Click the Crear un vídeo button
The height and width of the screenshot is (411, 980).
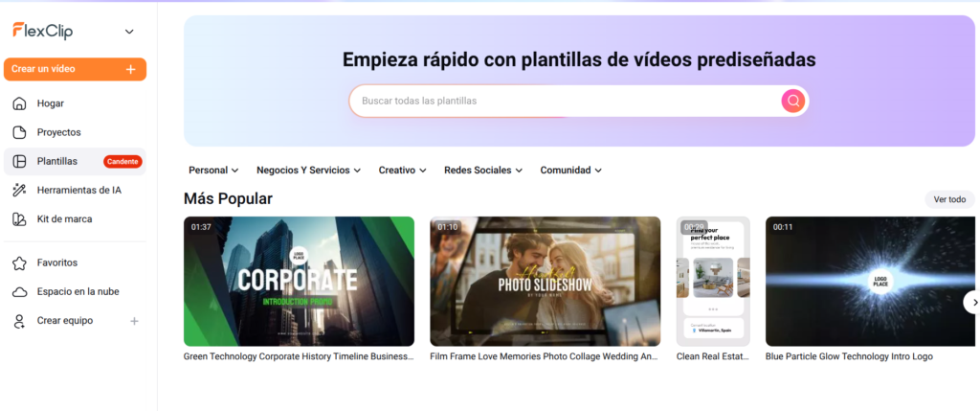pyautogui.click(x=75, y=69)
